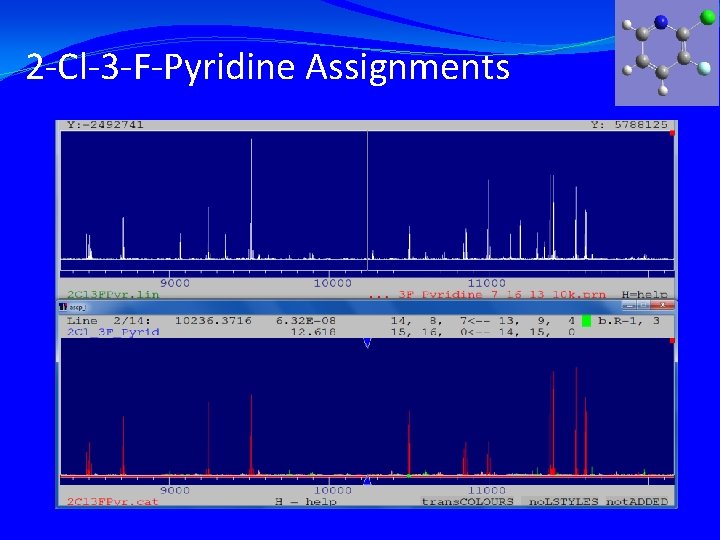Viewport: 720px width, 540px height.
Task: Click the 9000 tick label on lower axis
Action: pos(175,490)
